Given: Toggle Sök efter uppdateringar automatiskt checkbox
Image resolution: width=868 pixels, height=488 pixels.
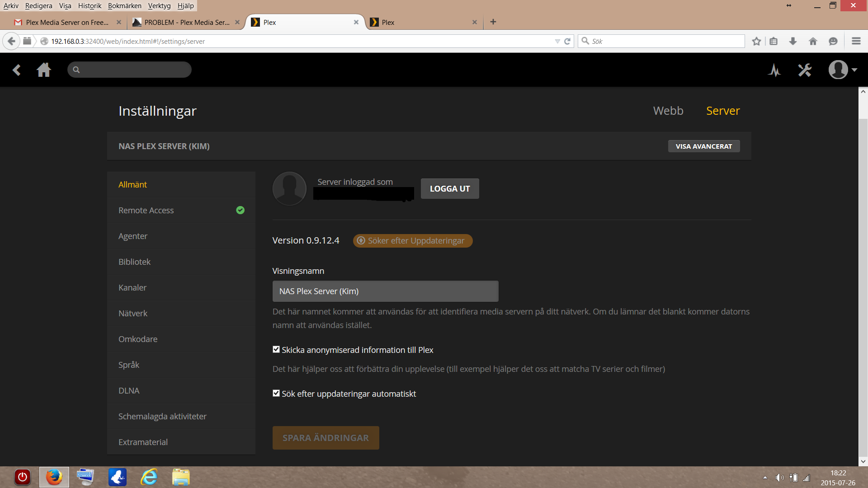Looking at the screenshot, I should pyautogui.click(x=276, y=393).
